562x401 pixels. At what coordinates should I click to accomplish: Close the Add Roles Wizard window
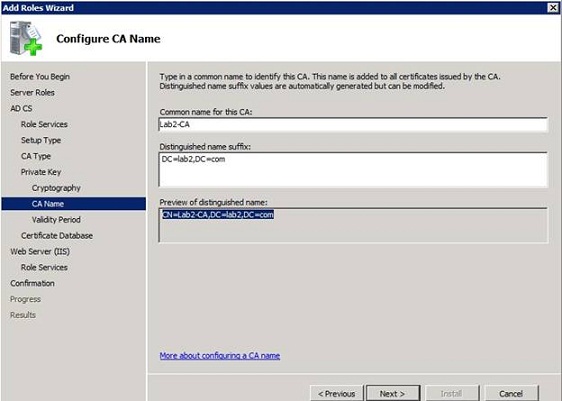pos(553,8)
